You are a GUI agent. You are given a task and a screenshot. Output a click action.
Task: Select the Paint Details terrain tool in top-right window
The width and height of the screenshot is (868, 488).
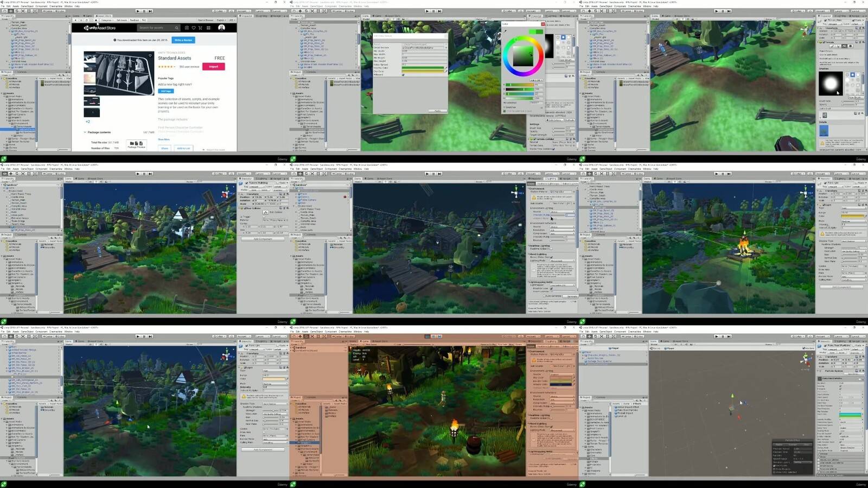(x=844, y=46)
